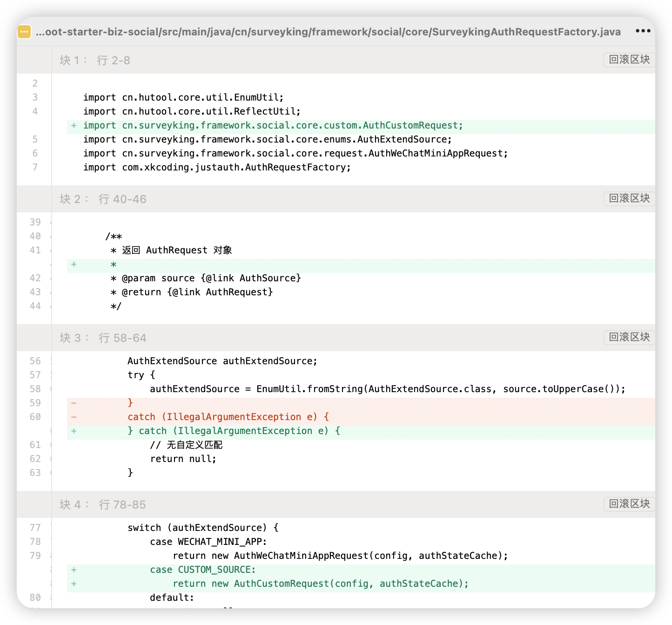Click the AuthExtendSource import line
The width and height of the screenshot is (672, 625).
[267, 139]
